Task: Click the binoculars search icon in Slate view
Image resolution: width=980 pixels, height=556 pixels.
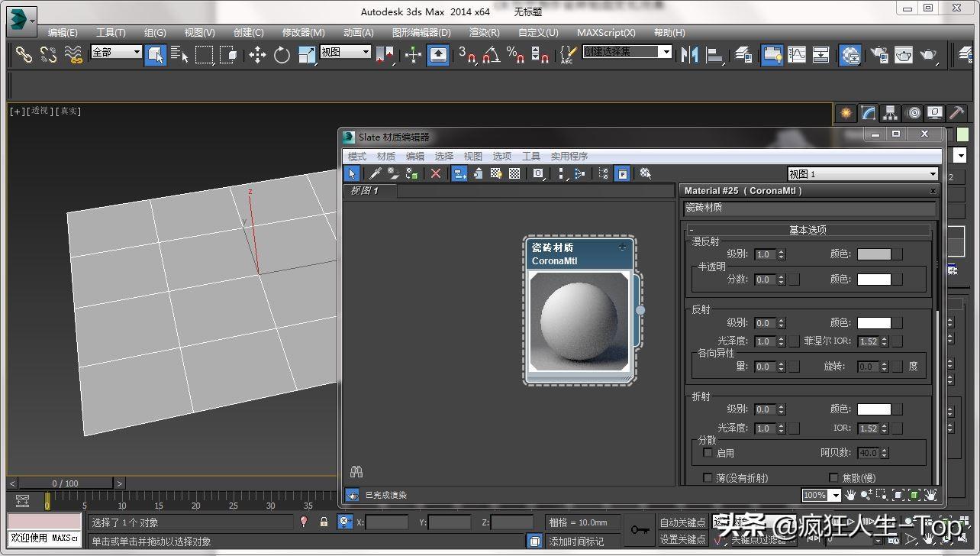Action: pos(356,472)
